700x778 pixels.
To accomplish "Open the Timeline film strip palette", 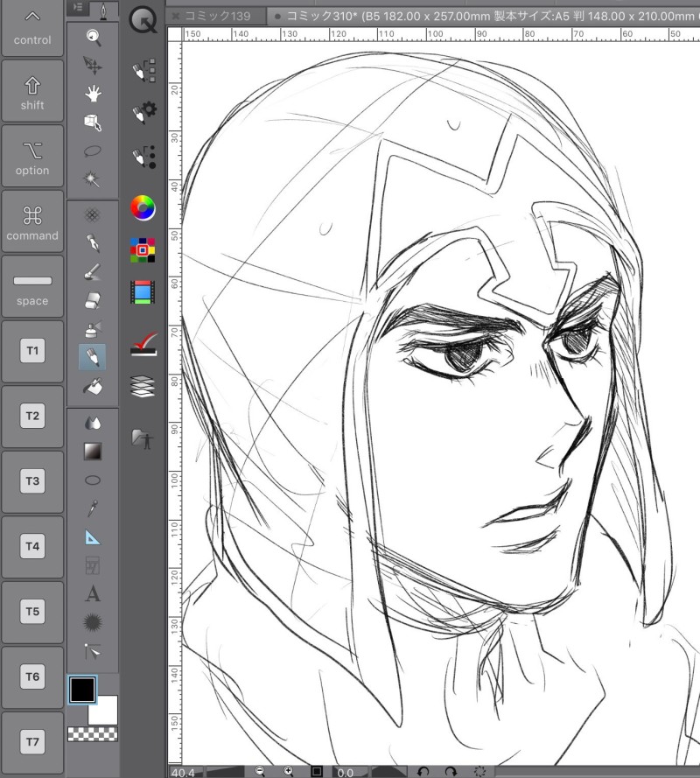I will click(143, 292).
